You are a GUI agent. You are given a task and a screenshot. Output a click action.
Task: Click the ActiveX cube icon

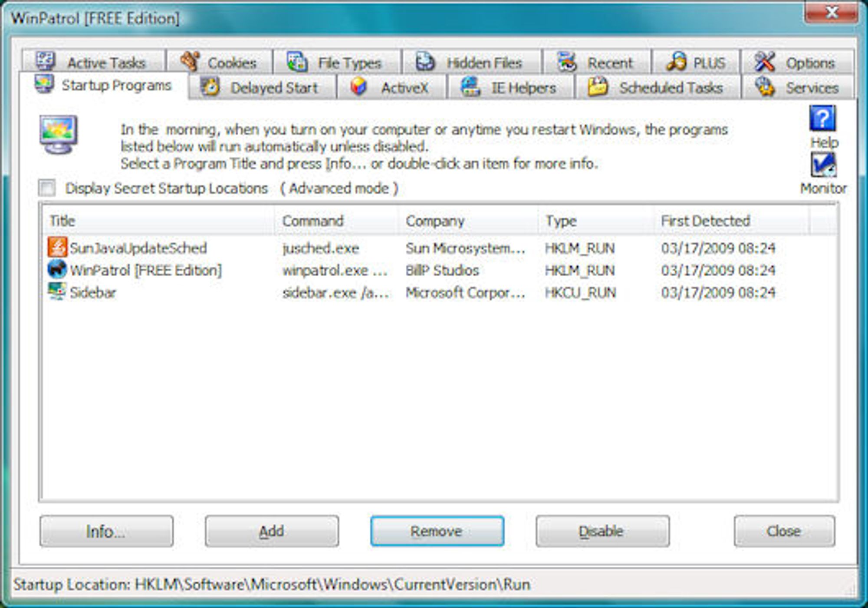click(359, 86)
